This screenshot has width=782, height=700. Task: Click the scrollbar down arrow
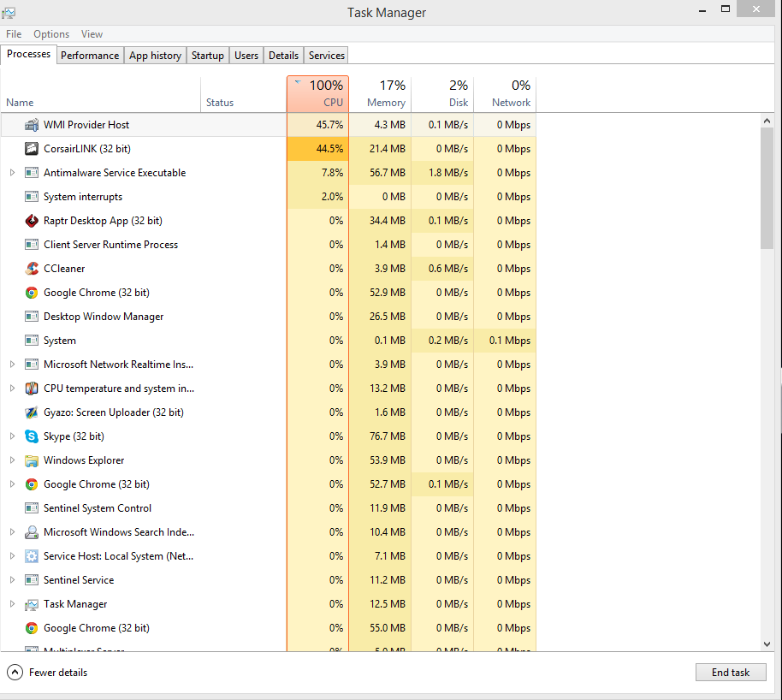point(767,644)
